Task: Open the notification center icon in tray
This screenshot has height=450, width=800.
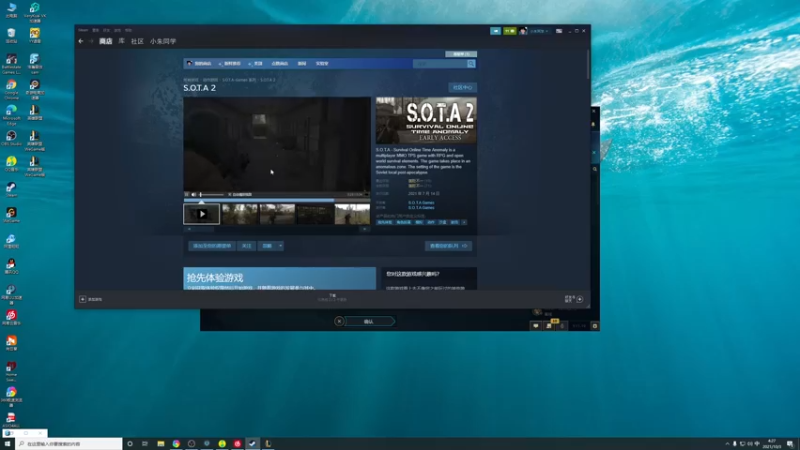Action: 790,444
